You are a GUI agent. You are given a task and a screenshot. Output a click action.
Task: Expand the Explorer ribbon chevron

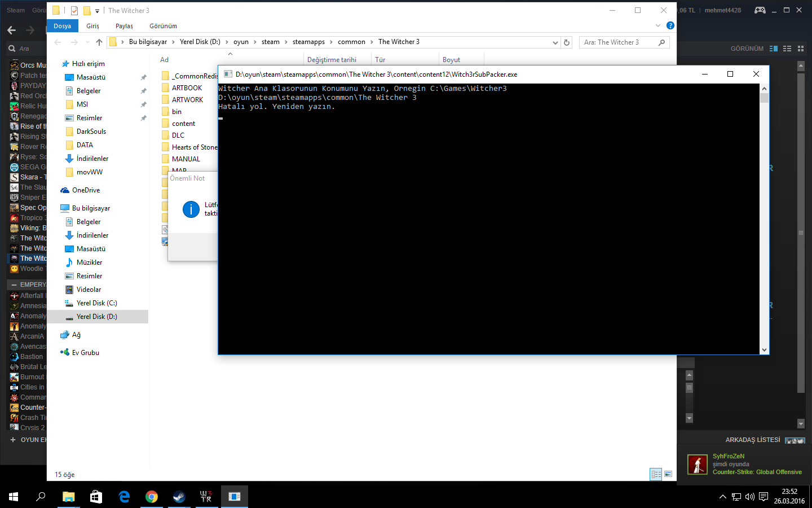coord(657,25)
